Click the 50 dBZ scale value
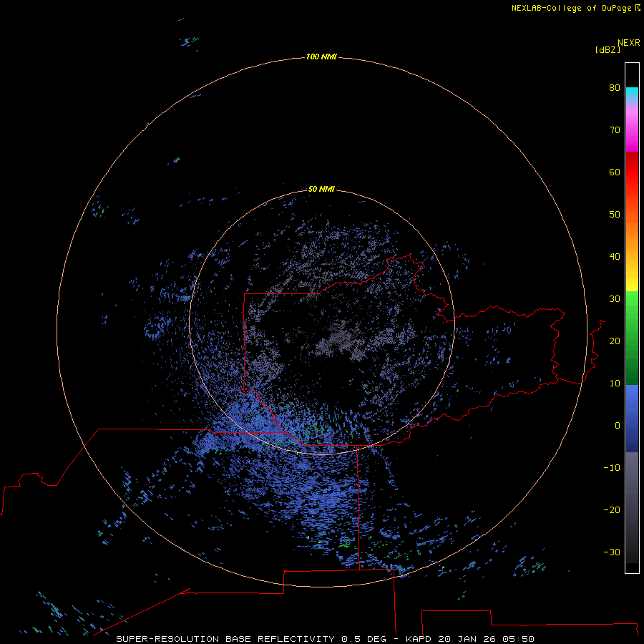644x644 pixels. tap(615, 214)
